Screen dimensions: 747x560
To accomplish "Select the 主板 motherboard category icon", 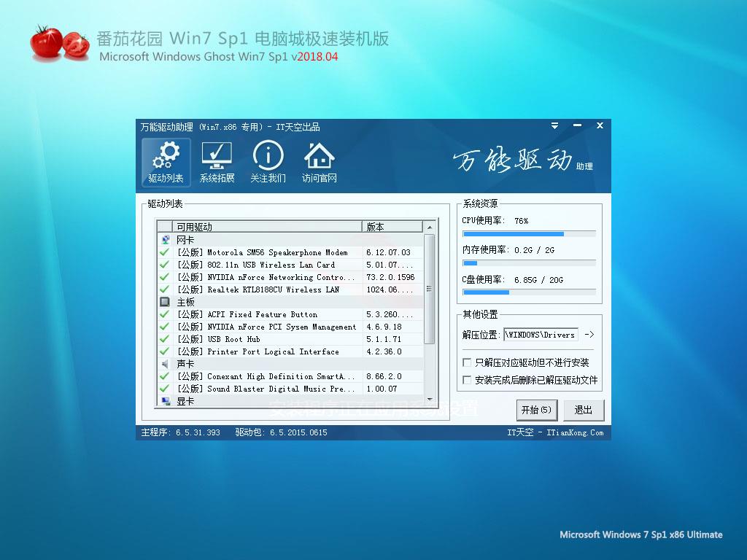I will click(165, 302).
